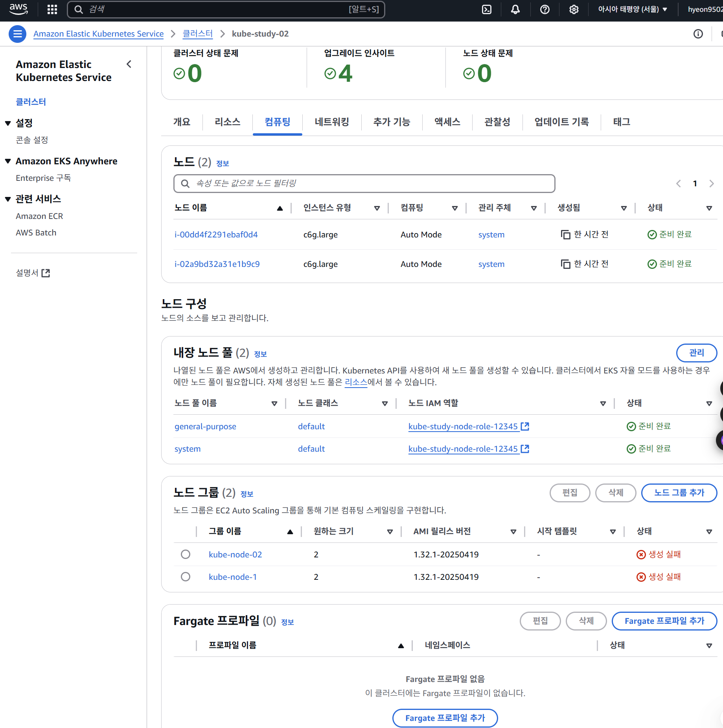The width and height of the screenshot is (723, 728).
Task: Copy creation time for node i-02a9bd32a31e1b9c9
Action: coord(565,264)
